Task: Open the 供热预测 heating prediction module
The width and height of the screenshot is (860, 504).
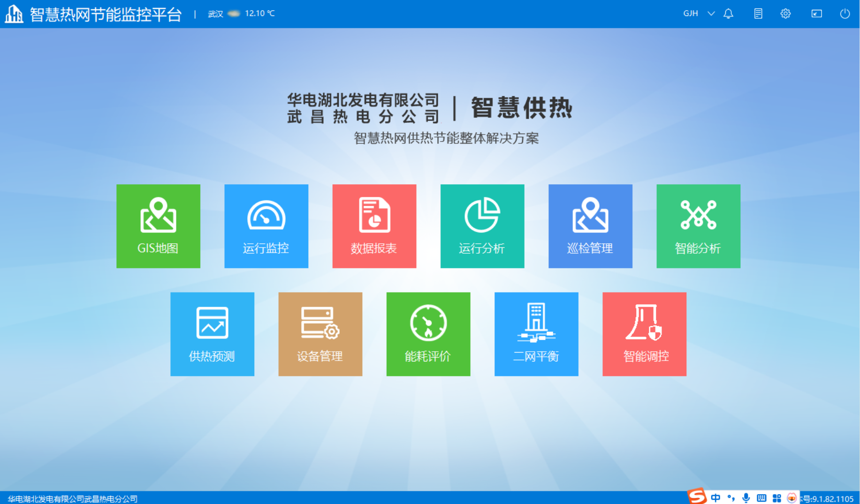Action: tap(212, 334)
